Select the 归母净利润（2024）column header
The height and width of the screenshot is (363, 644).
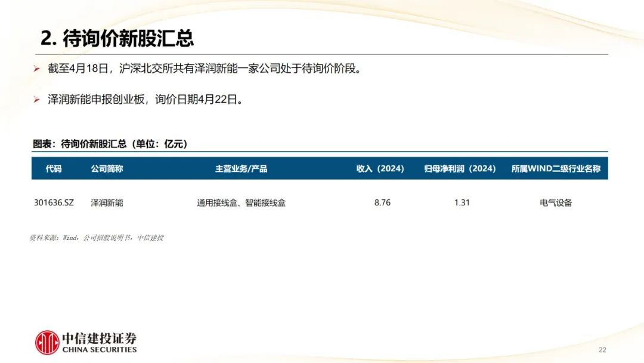click(x=459, y=168)
